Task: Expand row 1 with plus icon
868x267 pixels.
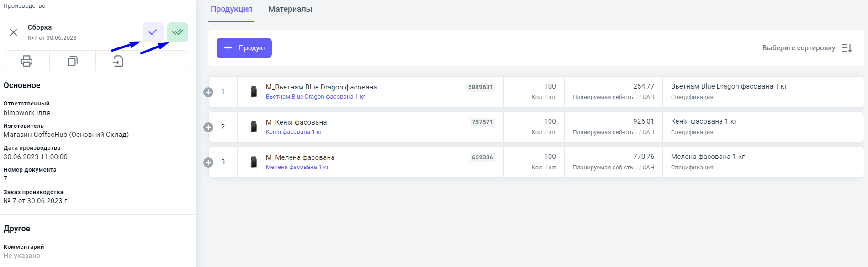Action: tap(208, 92)
